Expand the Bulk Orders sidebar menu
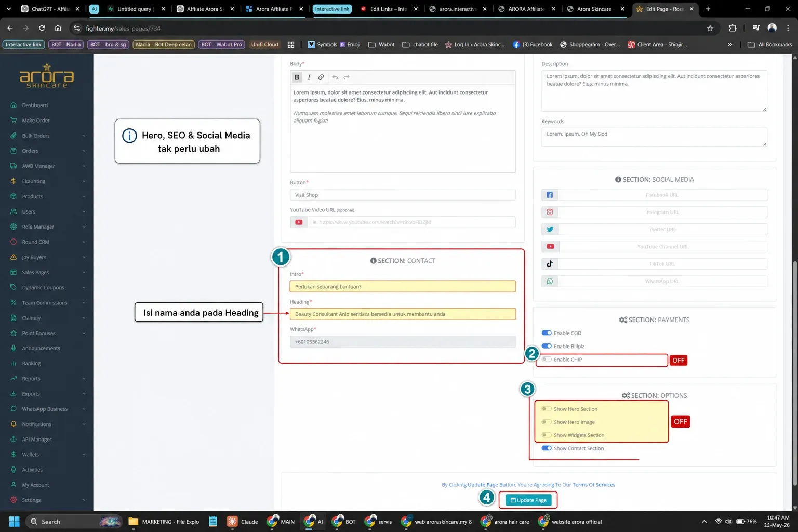Viewport: 798px width, 532px height. click(x=47, y=136)
